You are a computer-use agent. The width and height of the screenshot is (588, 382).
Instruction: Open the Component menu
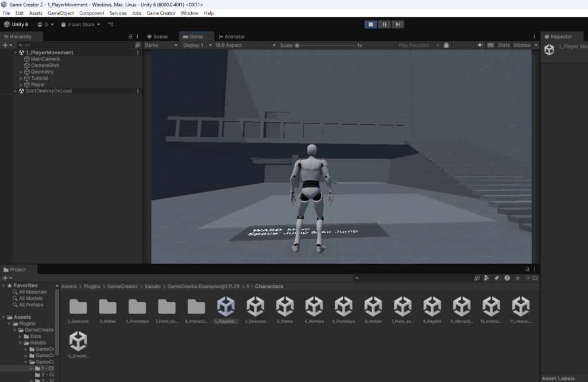coord(91,13)
